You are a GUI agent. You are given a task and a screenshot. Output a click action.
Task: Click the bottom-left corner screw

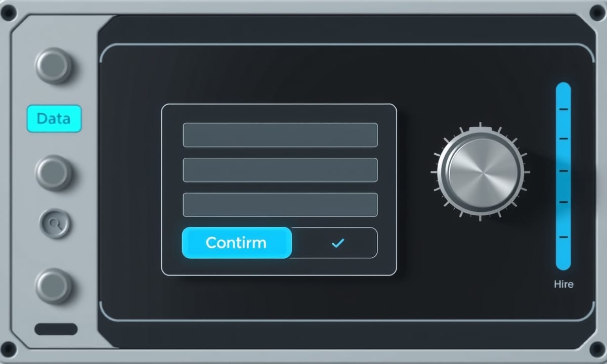[x=9, y=349]
